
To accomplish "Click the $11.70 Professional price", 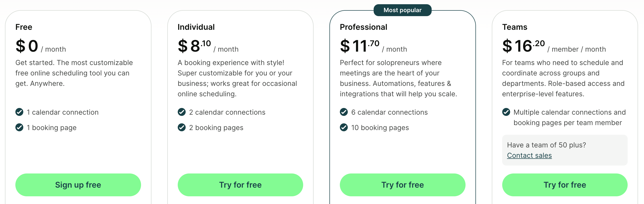I will (360, 46).
